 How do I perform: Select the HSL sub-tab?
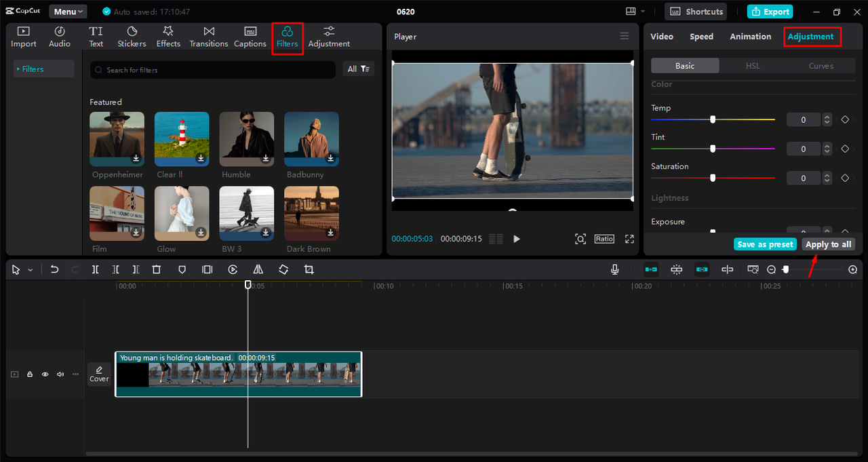753,66
